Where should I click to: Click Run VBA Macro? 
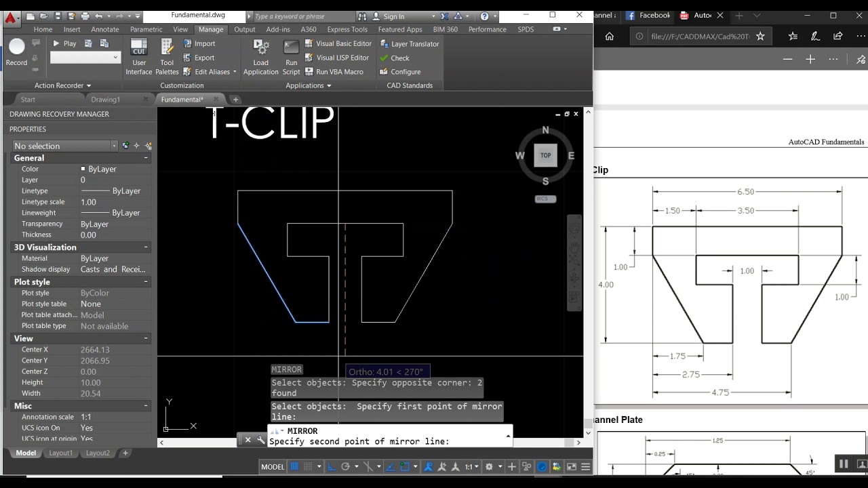click(x=334, y=72)
